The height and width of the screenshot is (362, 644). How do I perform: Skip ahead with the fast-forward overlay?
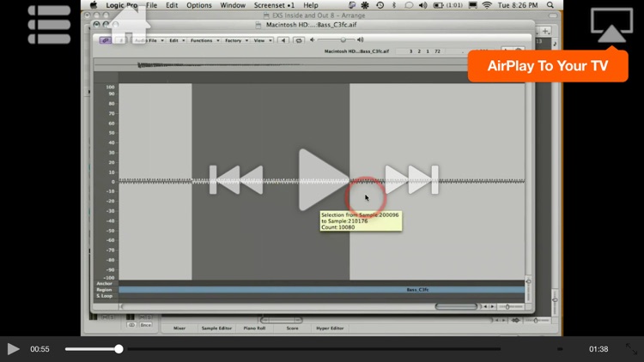tap(411, 180)
